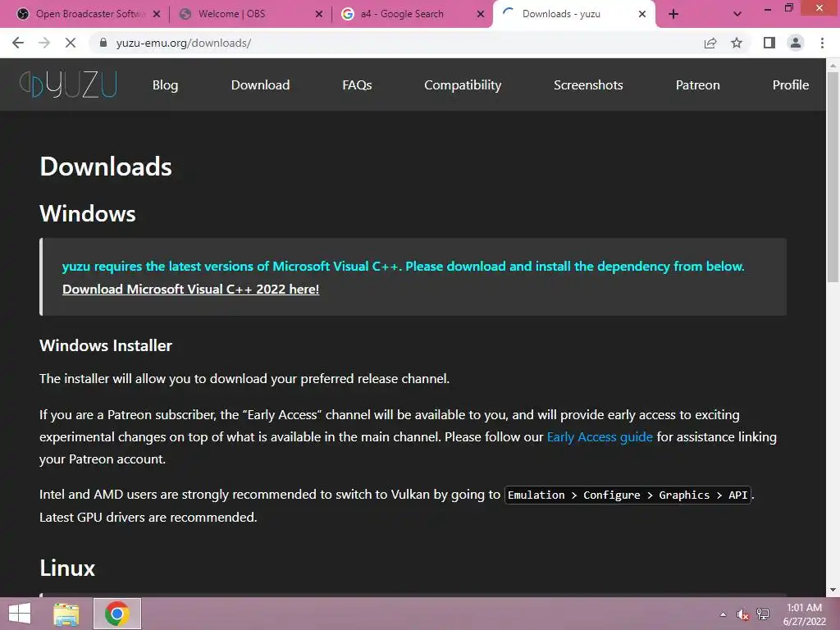840x630 pixels.
Task: Open the Blog page
Action: (x=165, y=85)
